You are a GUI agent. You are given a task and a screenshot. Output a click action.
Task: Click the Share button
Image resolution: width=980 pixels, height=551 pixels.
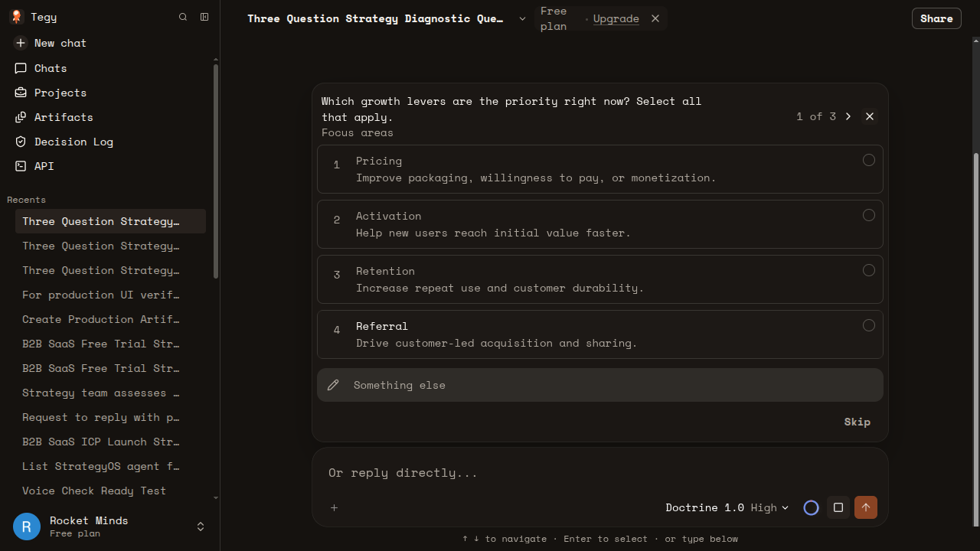pos(936,18)
